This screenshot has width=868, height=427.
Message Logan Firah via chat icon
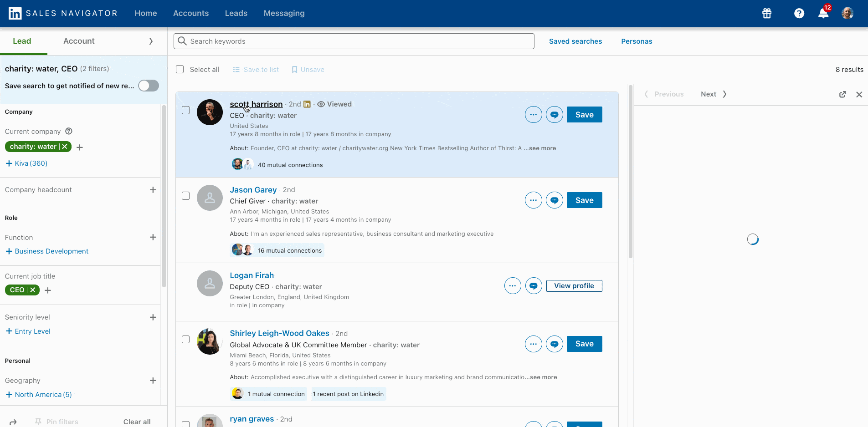point(534,286)
